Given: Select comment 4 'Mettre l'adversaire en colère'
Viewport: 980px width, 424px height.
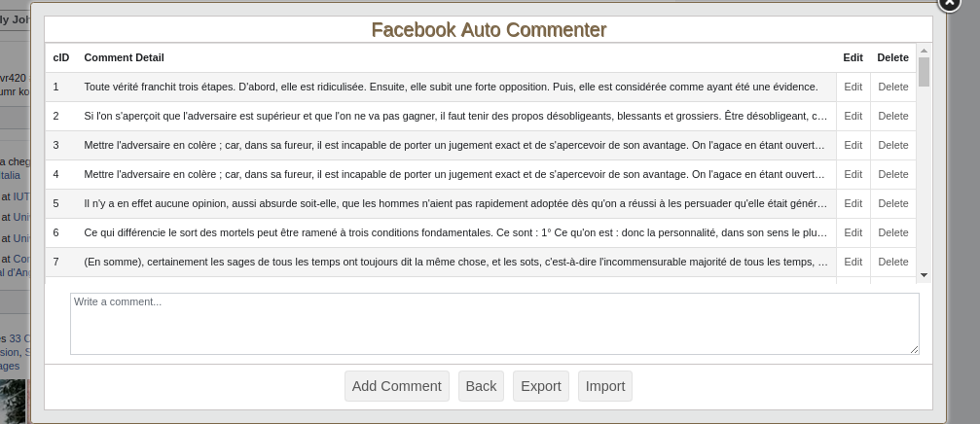Looking at the screenshot, I should [x=454, y=174].
